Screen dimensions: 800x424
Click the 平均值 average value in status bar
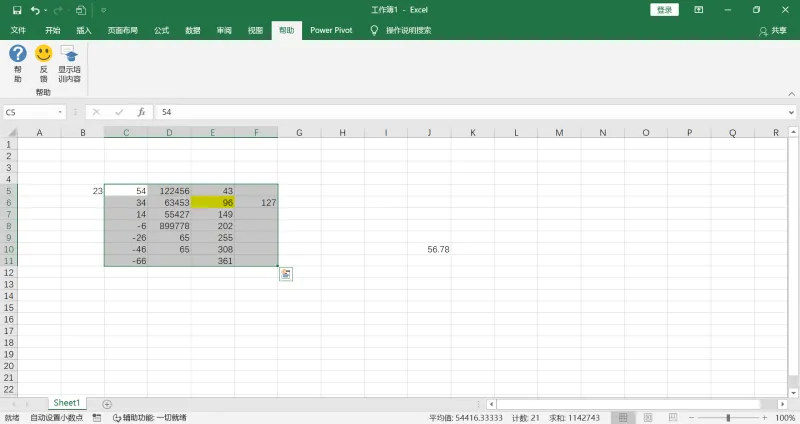coord(466,418)
